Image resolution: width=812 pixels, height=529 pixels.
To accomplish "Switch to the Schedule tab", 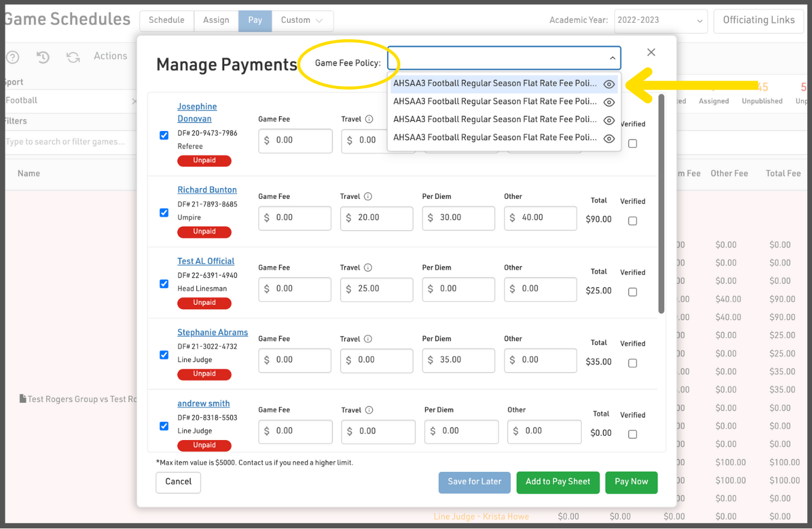I will tap(166, 20).
